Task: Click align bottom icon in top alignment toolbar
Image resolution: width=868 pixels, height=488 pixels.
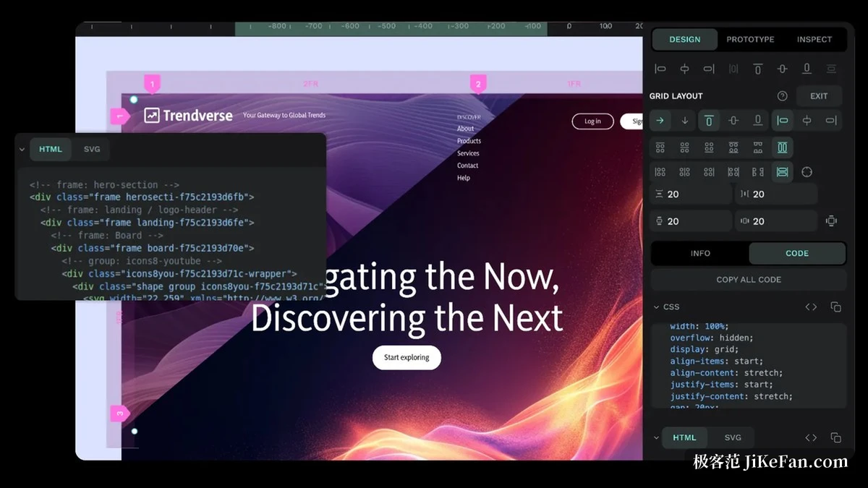Action: (x=807, y=69)
